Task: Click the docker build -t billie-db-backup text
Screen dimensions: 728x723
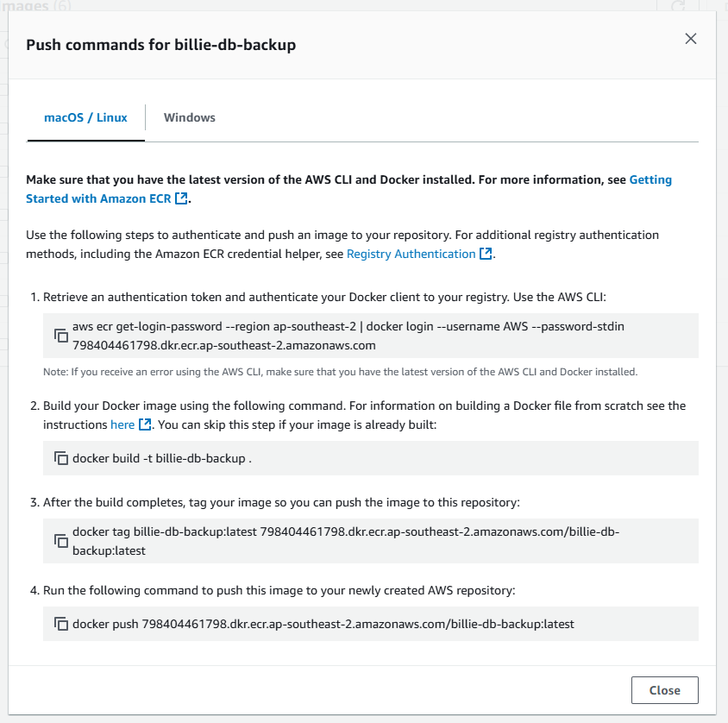Action: point(162,458)
